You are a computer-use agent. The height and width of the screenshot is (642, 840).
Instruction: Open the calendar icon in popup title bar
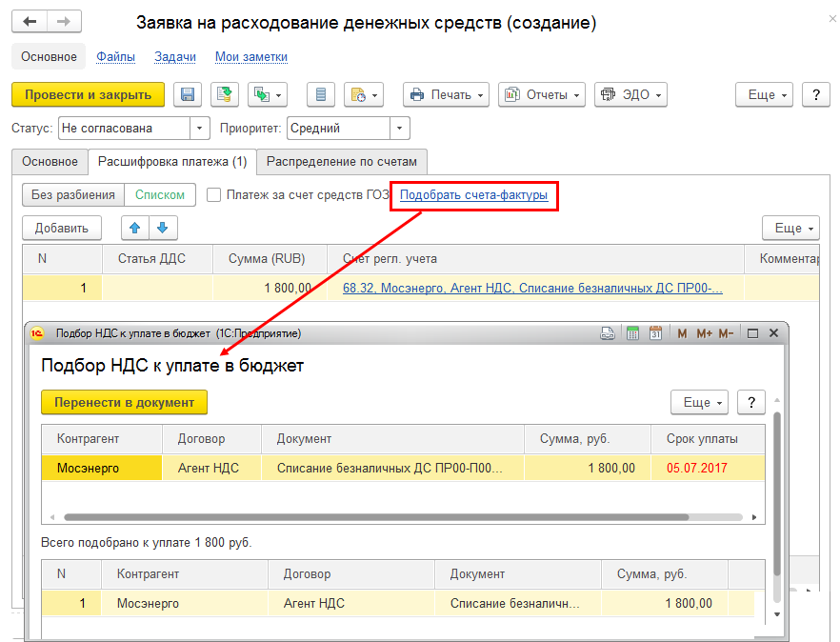point(655,334)
